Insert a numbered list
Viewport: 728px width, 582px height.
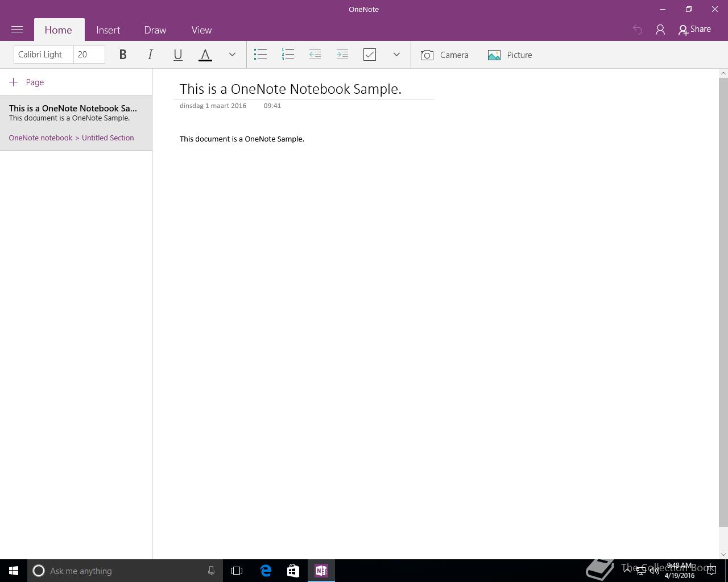pos(288,55)
